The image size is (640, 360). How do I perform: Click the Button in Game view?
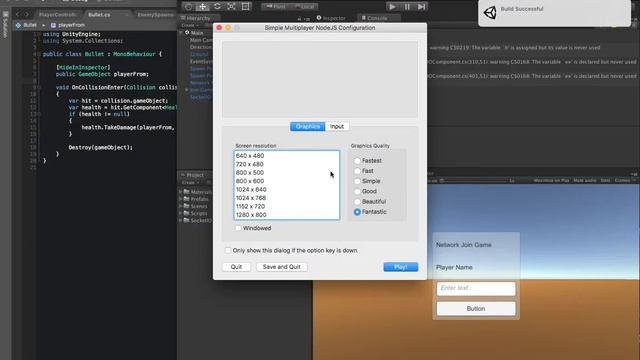[476, 309]
